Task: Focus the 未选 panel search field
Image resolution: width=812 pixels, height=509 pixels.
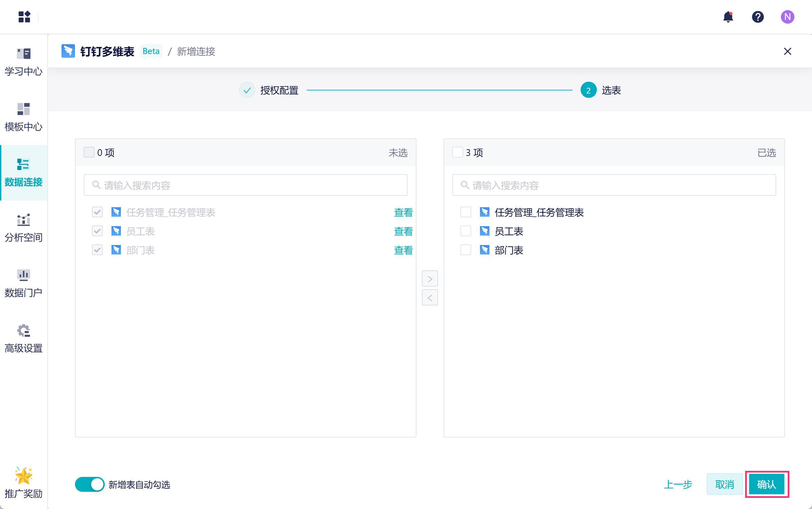Action: (x=246, y=185)
